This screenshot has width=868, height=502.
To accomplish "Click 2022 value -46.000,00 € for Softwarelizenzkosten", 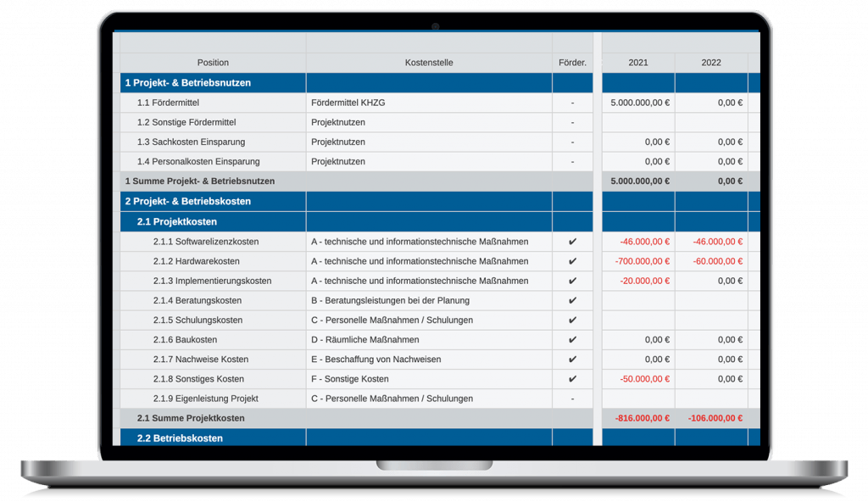I will click(718, 242).
